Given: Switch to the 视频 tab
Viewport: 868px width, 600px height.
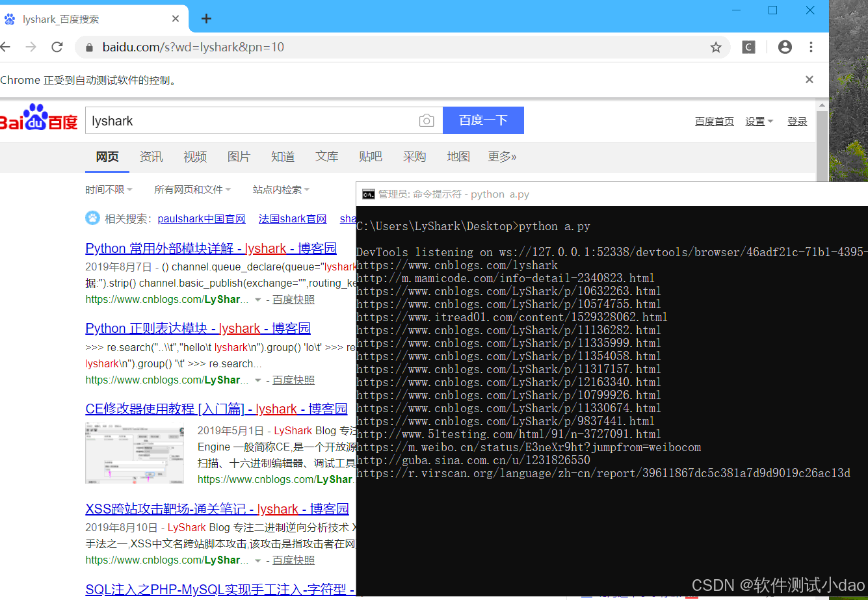Looking at the screenshot, I should click(x=195, y=157).
